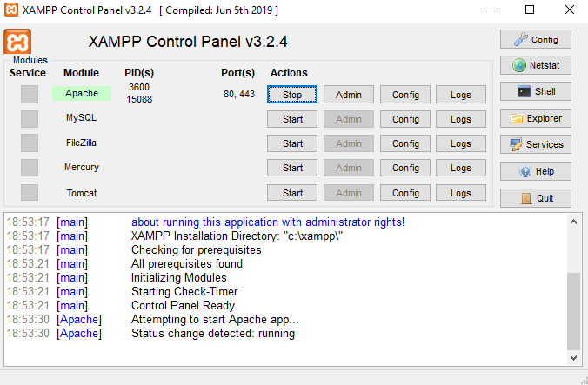Click log line 'Control Panel Ready'

click(x=183, y=306)
